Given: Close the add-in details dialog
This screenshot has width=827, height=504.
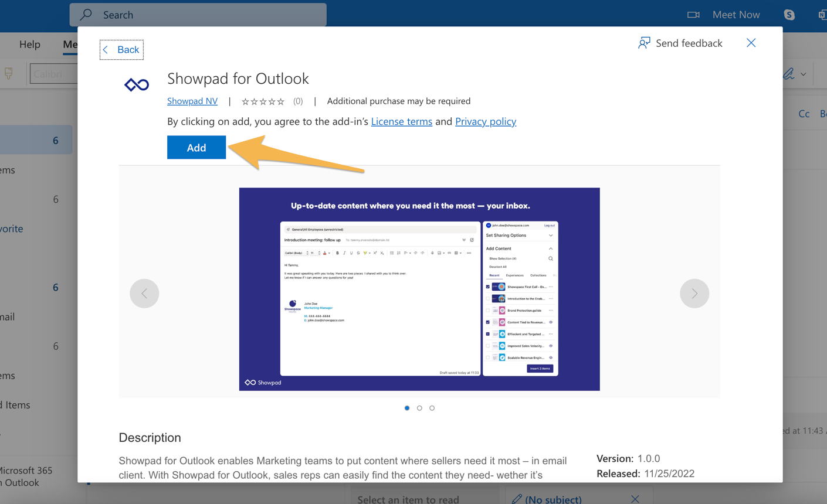Looking at the screenshot, I should pyautogui.click(x=751, y=43).
